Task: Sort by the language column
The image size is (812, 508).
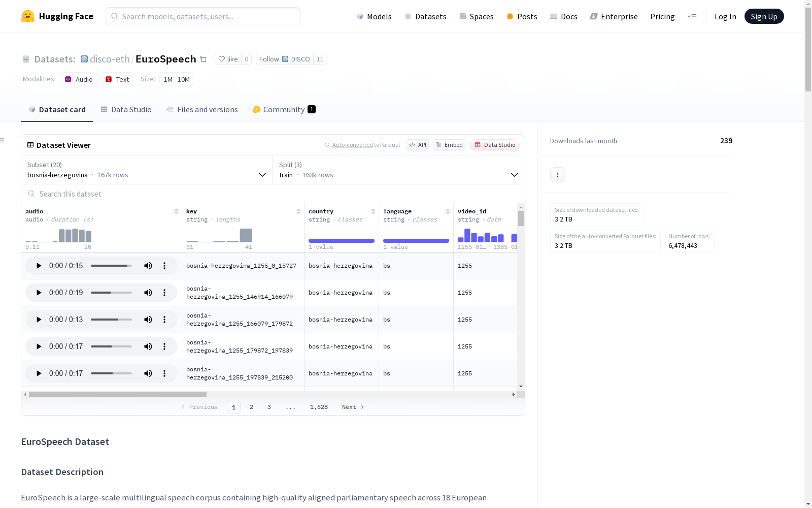Action: pos(448,211)
